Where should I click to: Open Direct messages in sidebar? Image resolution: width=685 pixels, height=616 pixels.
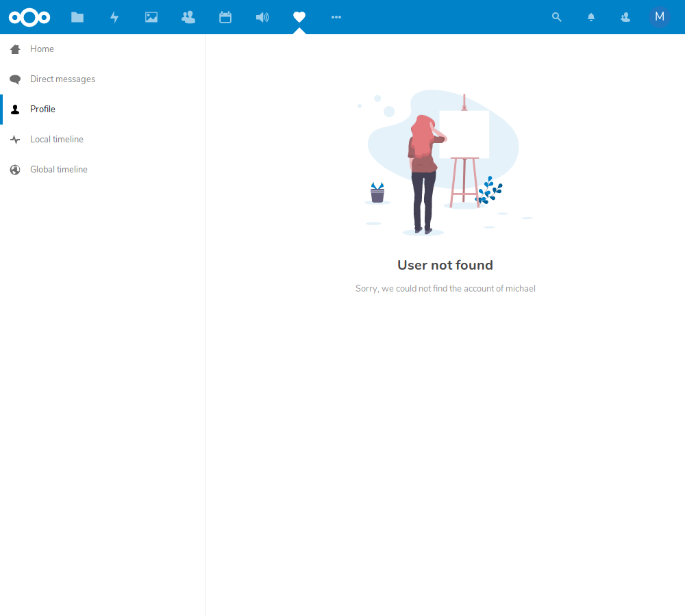[x=102, y=79]
